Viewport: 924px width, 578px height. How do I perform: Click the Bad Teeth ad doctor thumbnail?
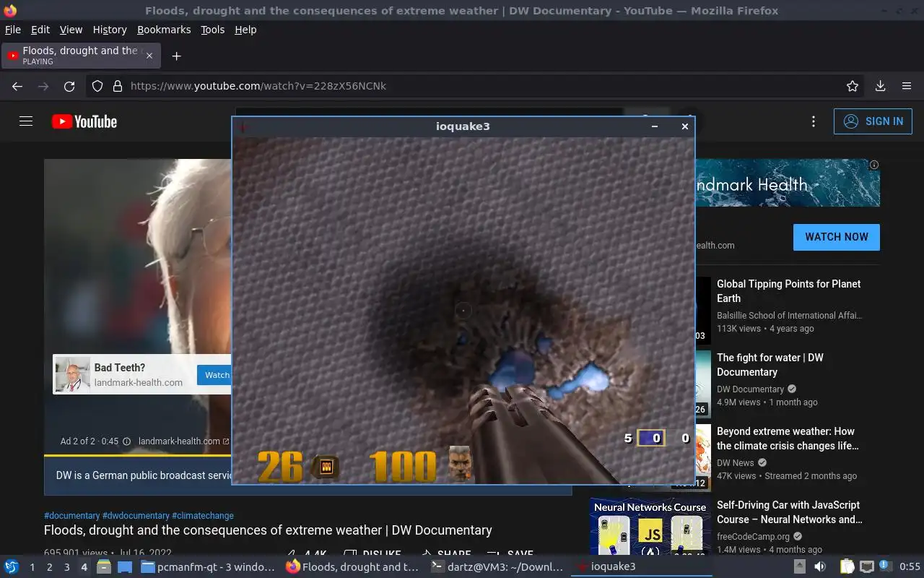click(x=73, y=375)
